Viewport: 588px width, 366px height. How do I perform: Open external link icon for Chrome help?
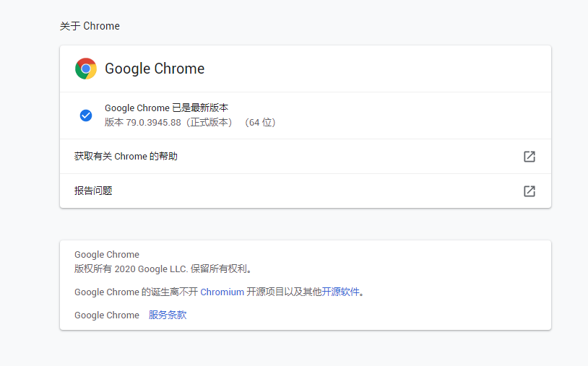click(529, 156)
